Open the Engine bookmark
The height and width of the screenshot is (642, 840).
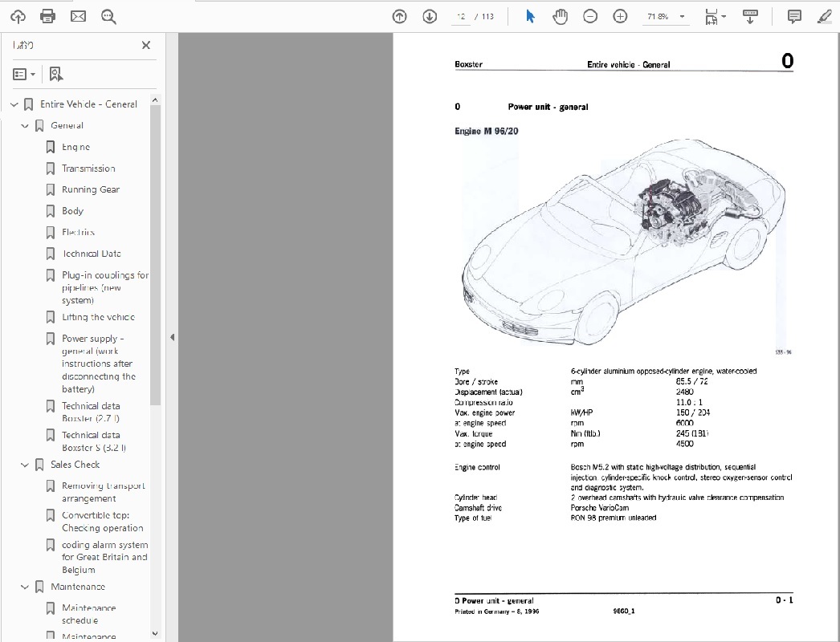pos(75,147)
